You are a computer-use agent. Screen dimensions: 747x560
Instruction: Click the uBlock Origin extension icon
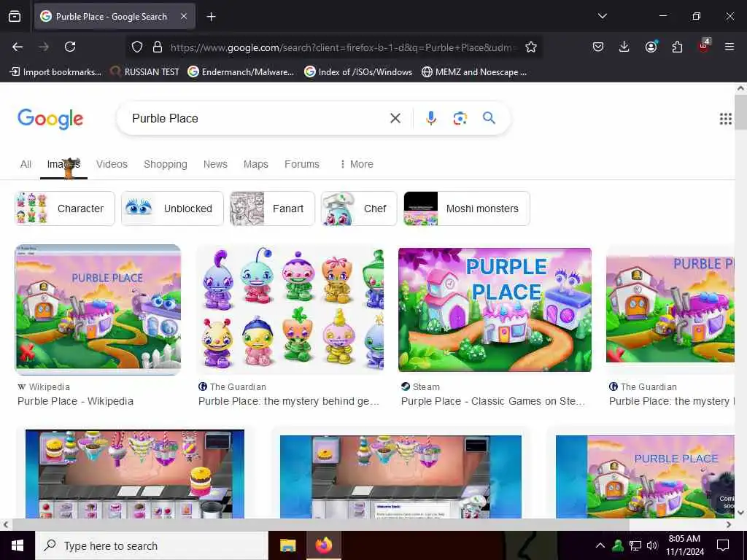[x=704, y=46]
